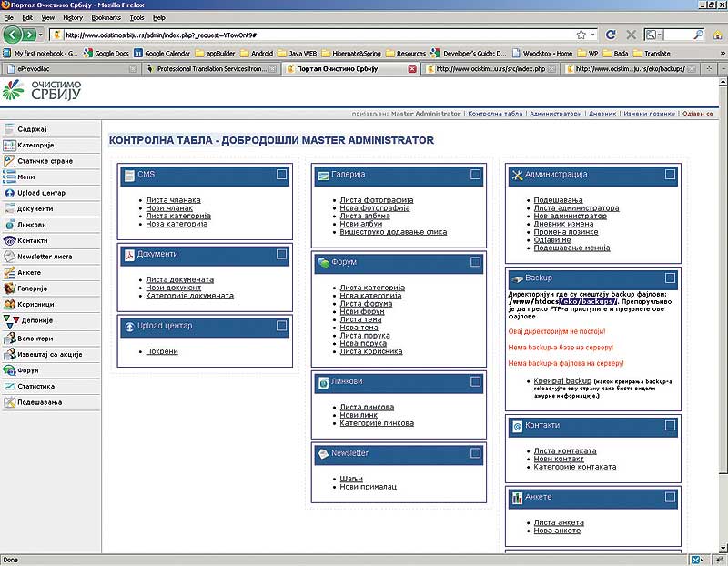This screenshot has width=728, height=566.
Task: Click the Креирај backup link
Action: click(562, 380)
